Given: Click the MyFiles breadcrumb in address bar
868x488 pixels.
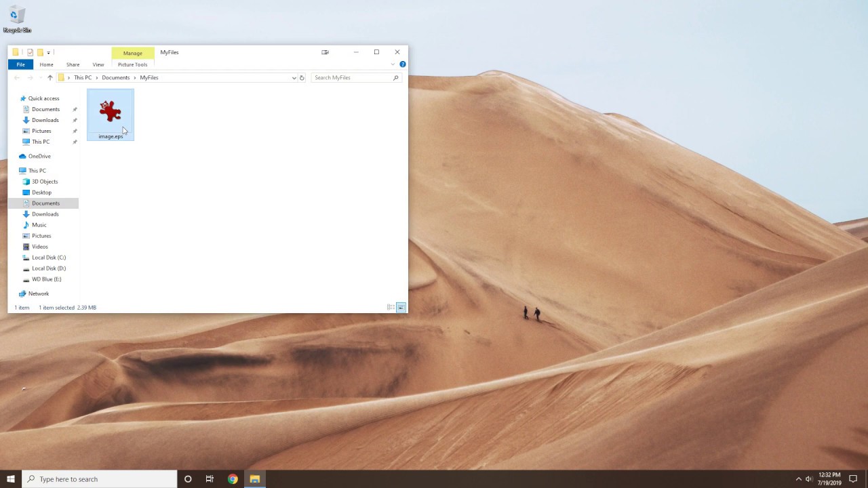Looking at the screenshot, I should tap(149, 78).
